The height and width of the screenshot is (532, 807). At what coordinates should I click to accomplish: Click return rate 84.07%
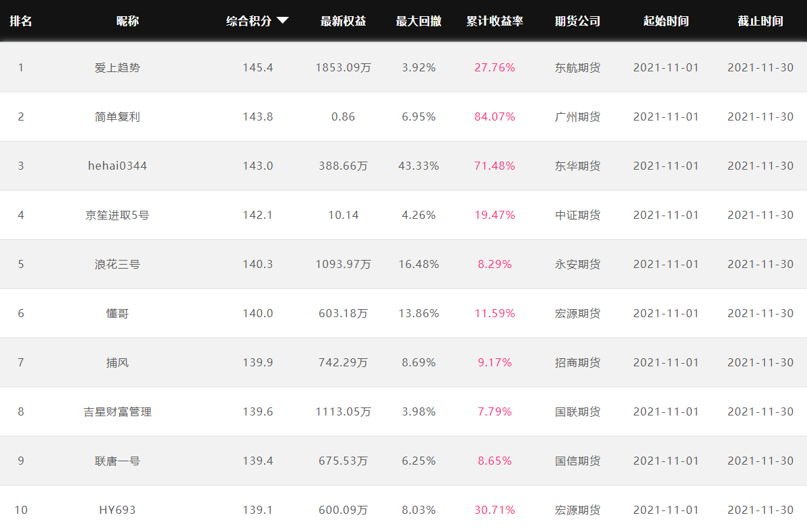(494, 117)
